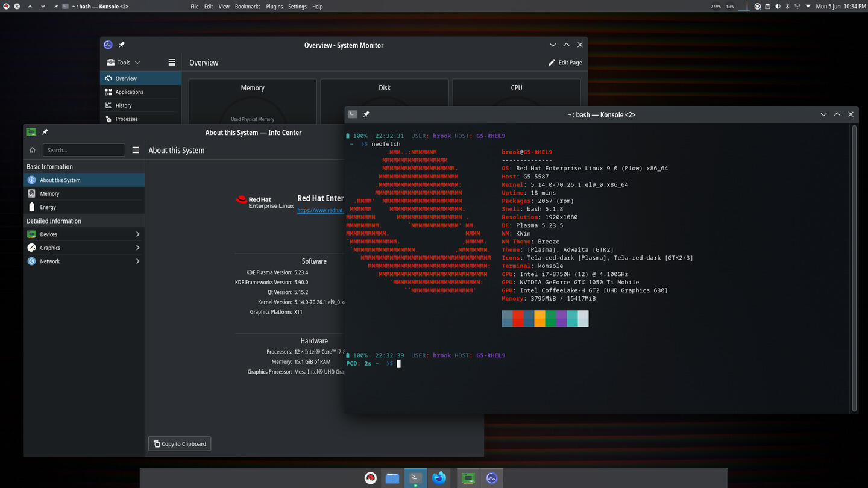Select the Memory entry in Info Center sidebar
This screenshot has height=488, width=868.
(x=84, y=193)
